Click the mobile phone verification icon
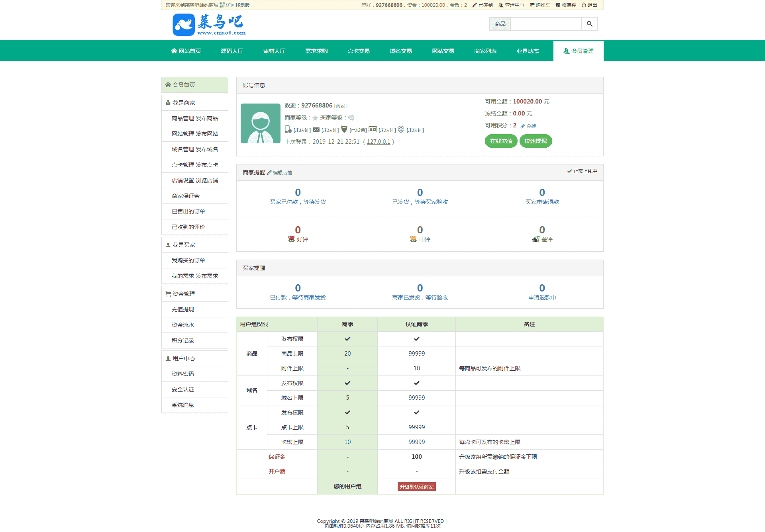The height and width of the screenshot is (532, 765). tap(288, 129)
